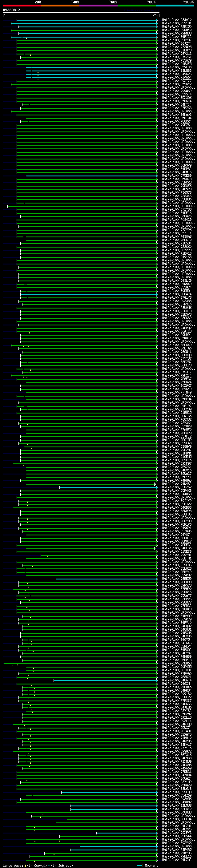The image size is (197, 868).
Task: Open hit UniRef100_P02385
Action: (x=177, y=301)
